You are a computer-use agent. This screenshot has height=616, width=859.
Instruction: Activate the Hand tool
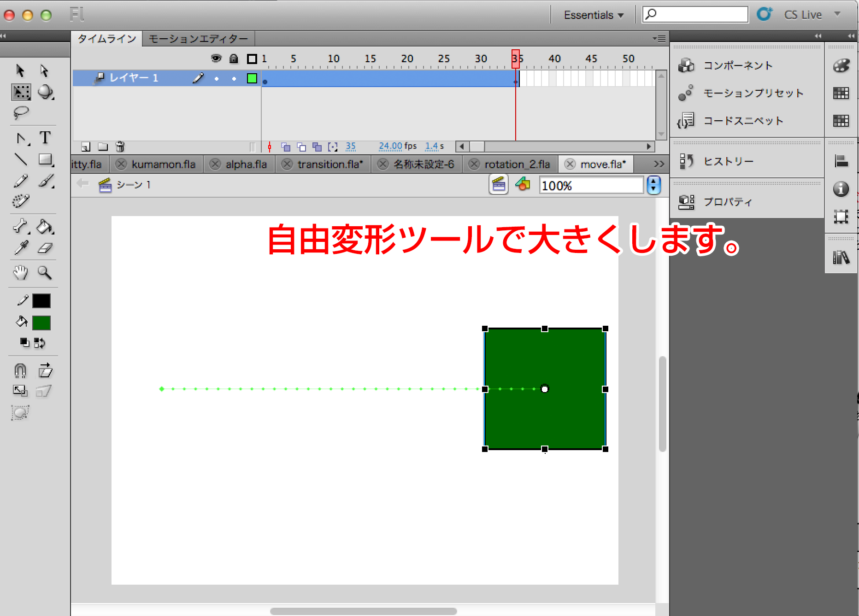tap(21, 273)
